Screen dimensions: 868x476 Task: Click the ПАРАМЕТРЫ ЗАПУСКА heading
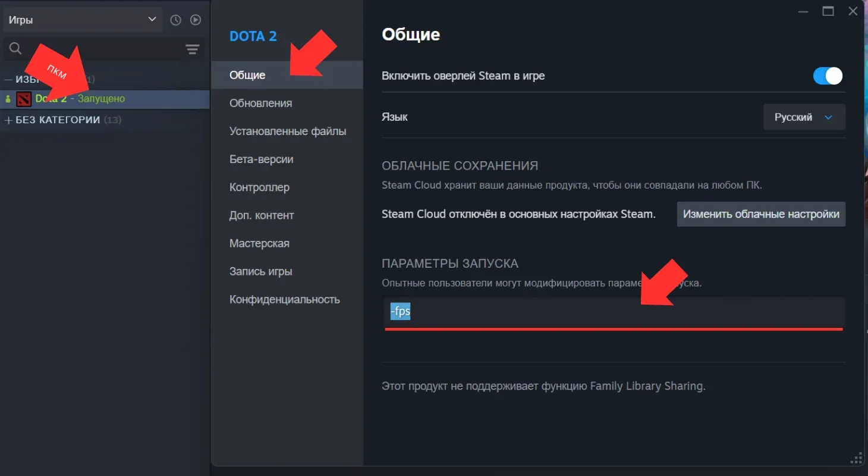click(x=450, y=263)
